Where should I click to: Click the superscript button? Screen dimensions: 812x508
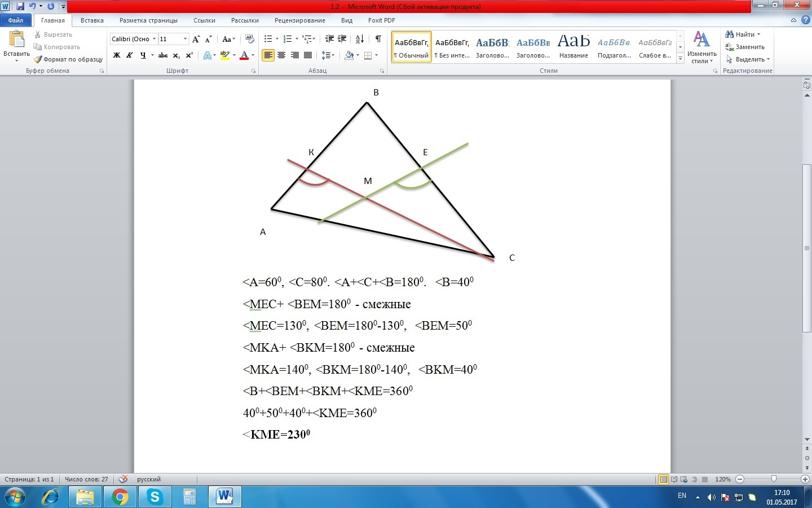coord(189,55)
